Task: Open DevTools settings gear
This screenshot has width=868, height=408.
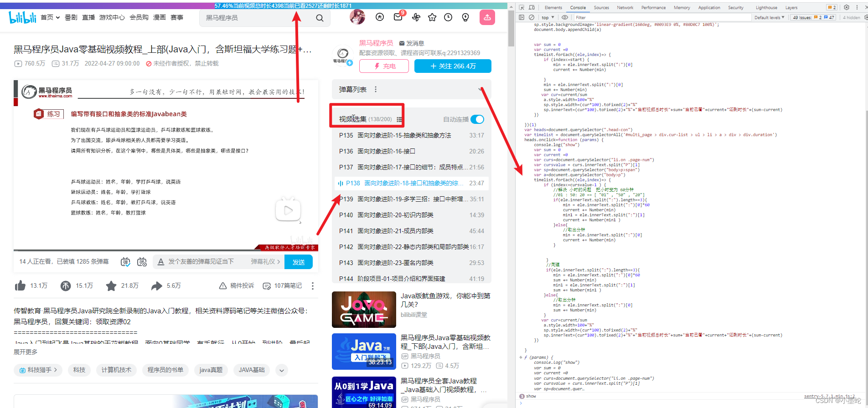Action: pyautogui.click(x=847, y=7)
